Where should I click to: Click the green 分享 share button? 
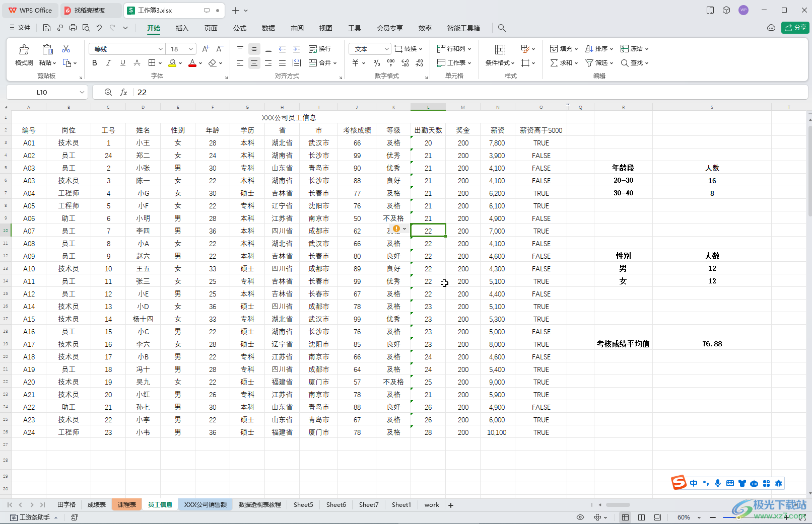click(x=795, y=28)
